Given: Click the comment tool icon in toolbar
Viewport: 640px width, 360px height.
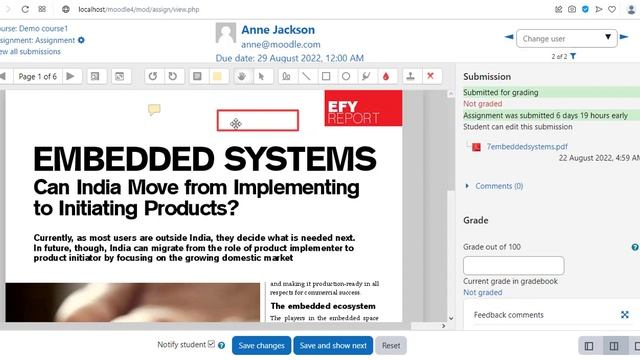Looking at the screenshot, I should pyautogui.click(x=198, y=76).
